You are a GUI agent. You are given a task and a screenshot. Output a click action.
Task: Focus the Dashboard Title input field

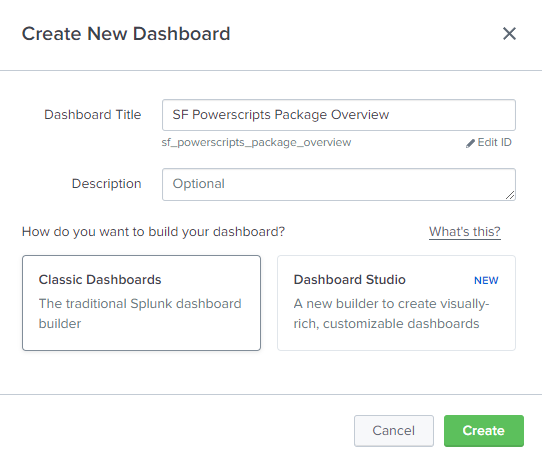click(x=339, y=115)
